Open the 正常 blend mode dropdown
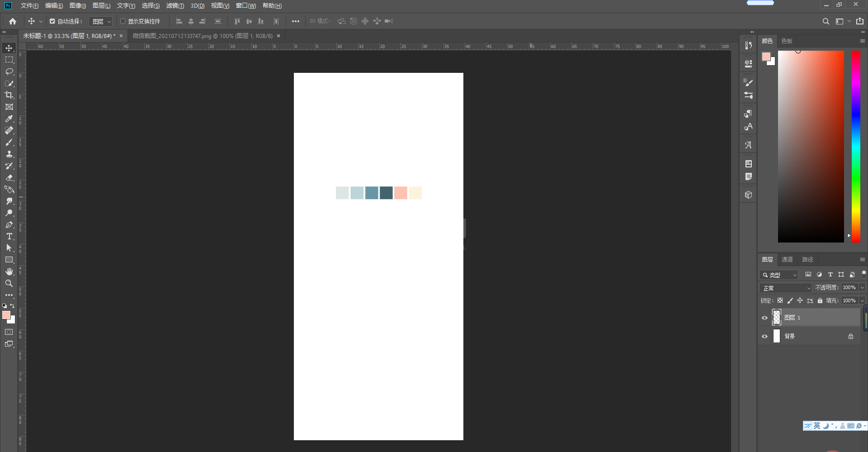Viewport: 868px width, 452px height. click(786, 288)
